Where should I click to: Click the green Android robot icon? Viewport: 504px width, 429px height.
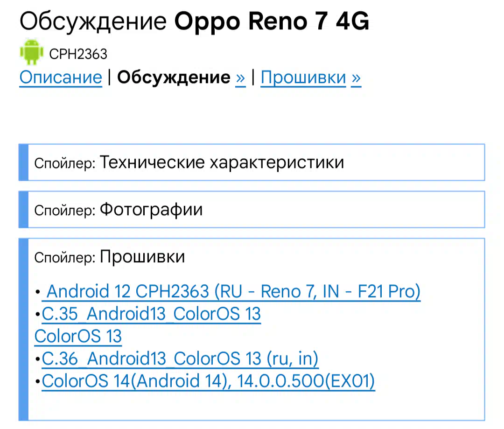31,52
